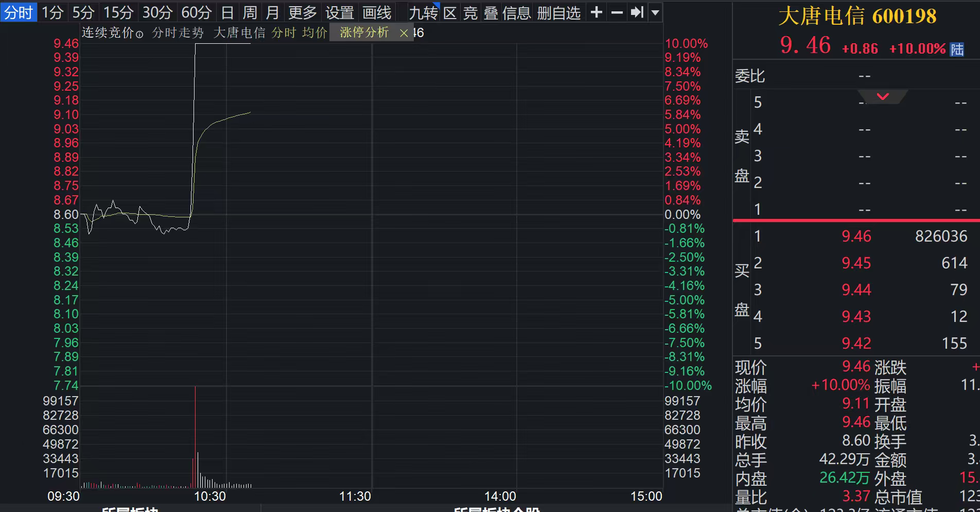The height and width of the screenshot is (512, 980).
Task: Show the weekly 周 chart
Action: [250, 12]
